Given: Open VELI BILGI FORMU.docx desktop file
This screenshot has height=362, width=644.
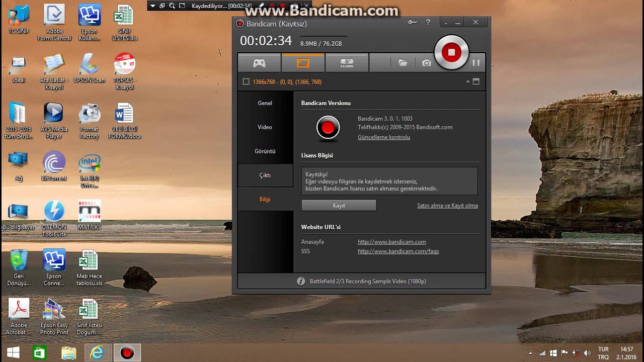Looking at the screenshot, I should pos(124,121).
